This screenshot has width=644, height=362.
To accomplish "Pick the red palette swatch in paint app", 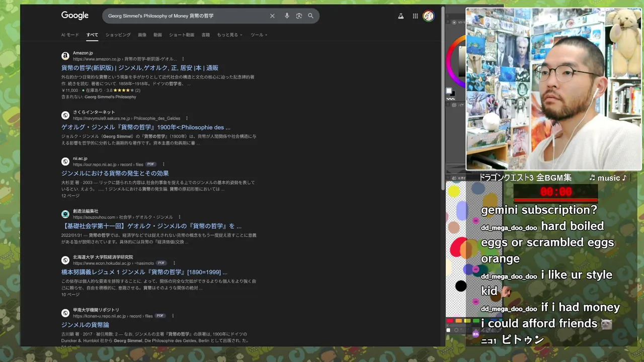I will click(450, 321).
